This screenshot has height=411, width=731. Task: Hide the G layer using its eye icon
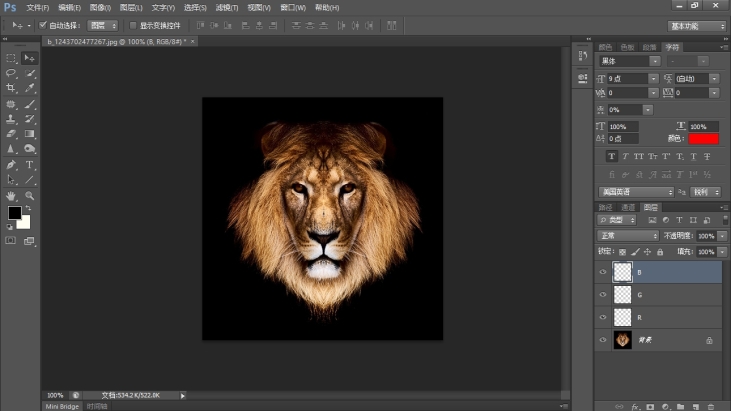tap(603, 294)
